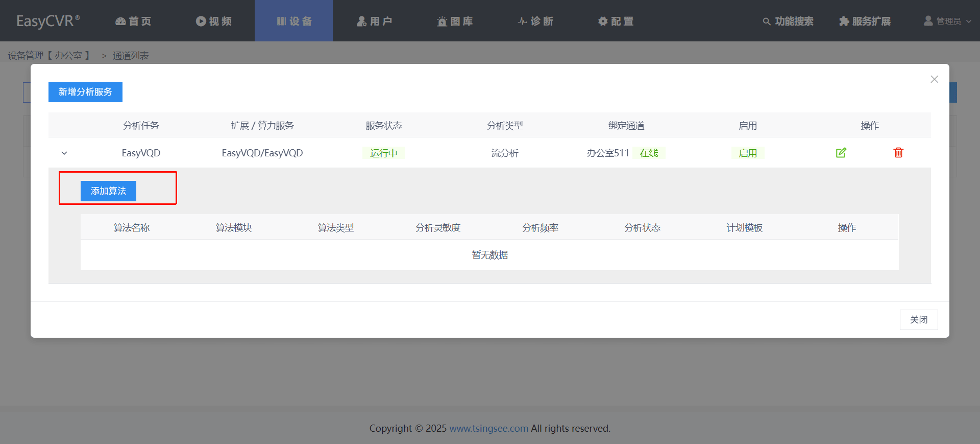Open the 图库 gallery tab

(455, 21)
